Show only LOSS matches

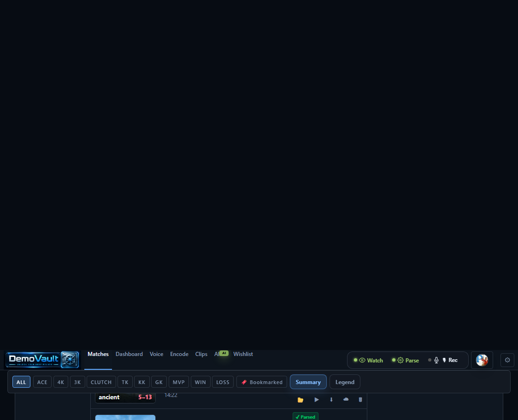[x=223, y=382]
